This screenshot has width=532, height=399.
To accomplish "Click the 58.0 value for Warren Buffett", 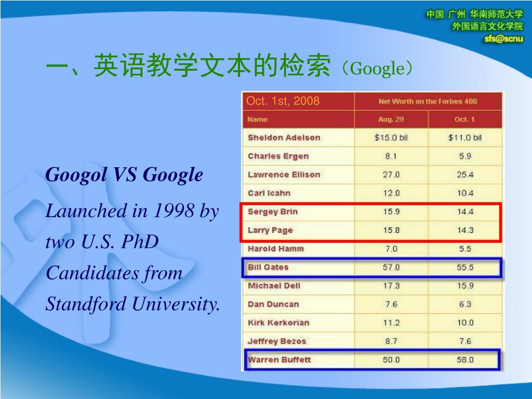I will (x=465, y=360).
